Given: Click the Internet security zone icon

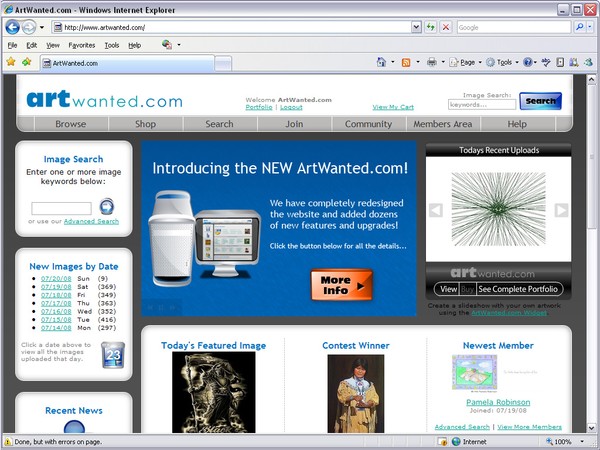Looking at the screenshot, I should point(456,442).
